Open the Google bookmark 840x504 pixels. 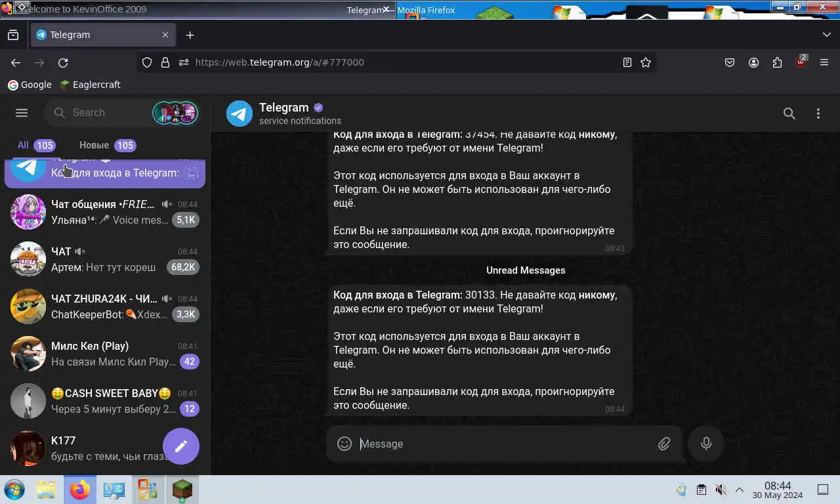click(x=30, y=85)
